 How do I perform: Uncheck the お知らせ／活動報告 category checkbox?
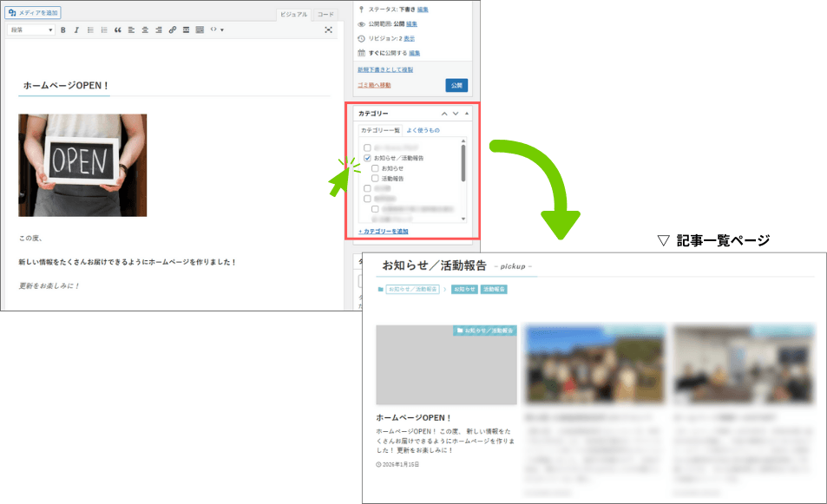[368, 158]
